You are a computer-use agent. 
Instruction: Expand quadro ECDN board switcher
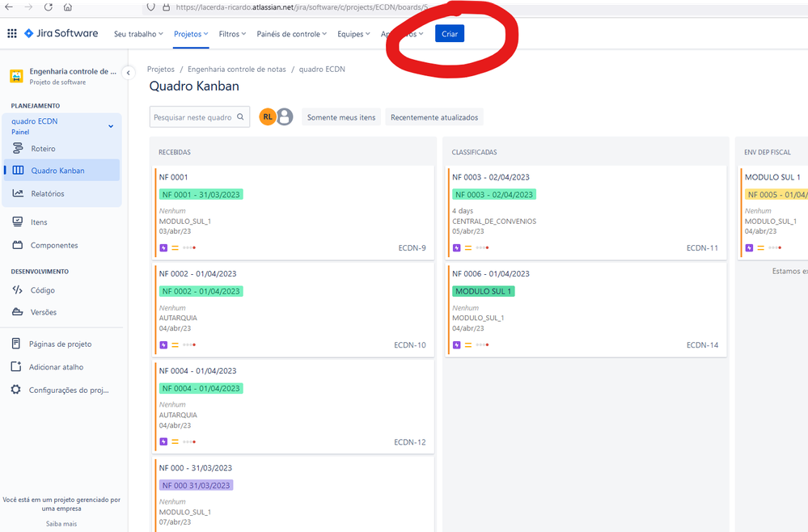point(111,126)
